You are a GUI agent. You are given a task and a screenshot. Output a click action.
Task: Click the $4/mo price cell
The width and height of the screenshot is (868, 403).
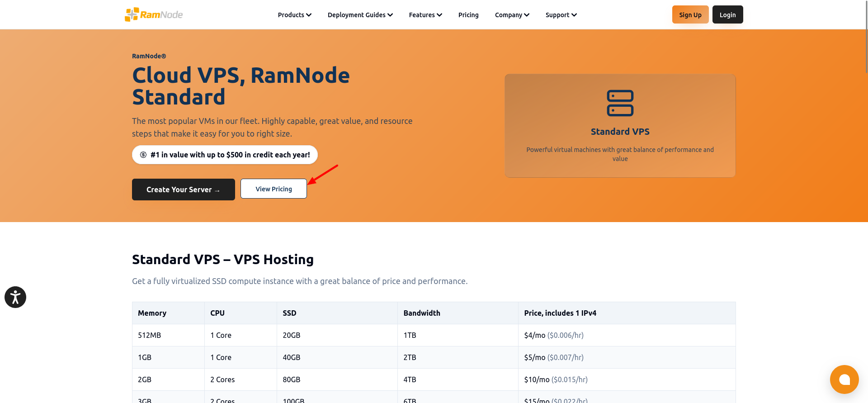(x=627, y=335)
